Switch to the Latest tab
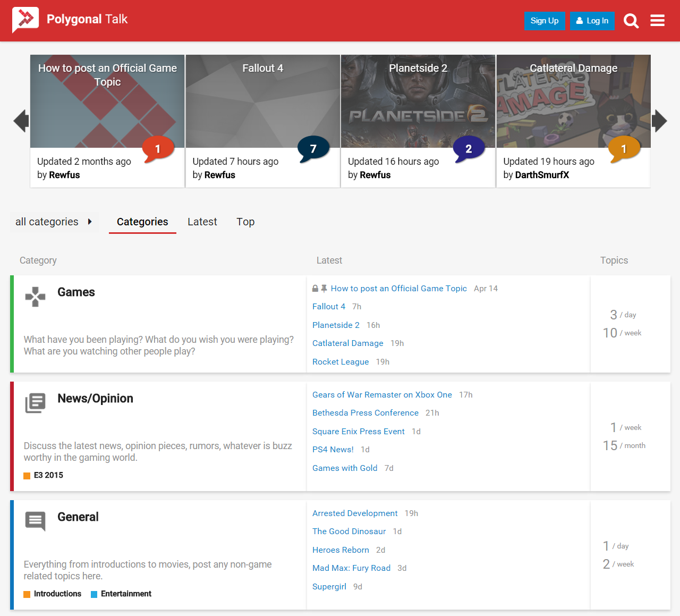Viewport: 680px width, 616px height. pos(202,222)
